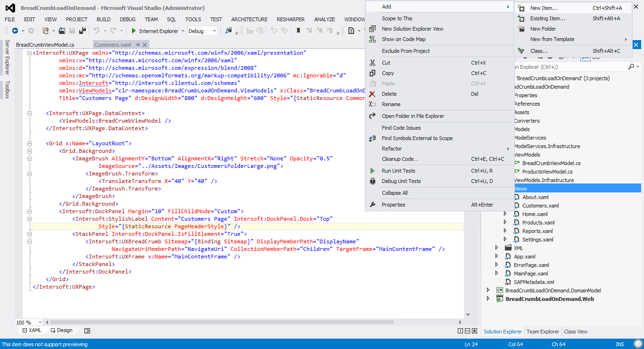Screen dimensions: 644x349
Task: Click Scope to This menu entry
Action: [439, 18]
